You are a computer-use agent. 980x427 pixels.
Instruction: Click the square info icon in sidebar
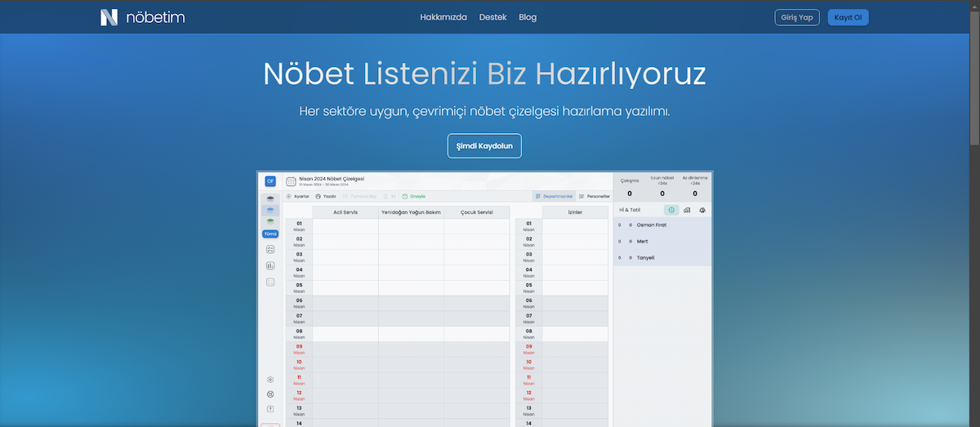[x=270, y=409]
